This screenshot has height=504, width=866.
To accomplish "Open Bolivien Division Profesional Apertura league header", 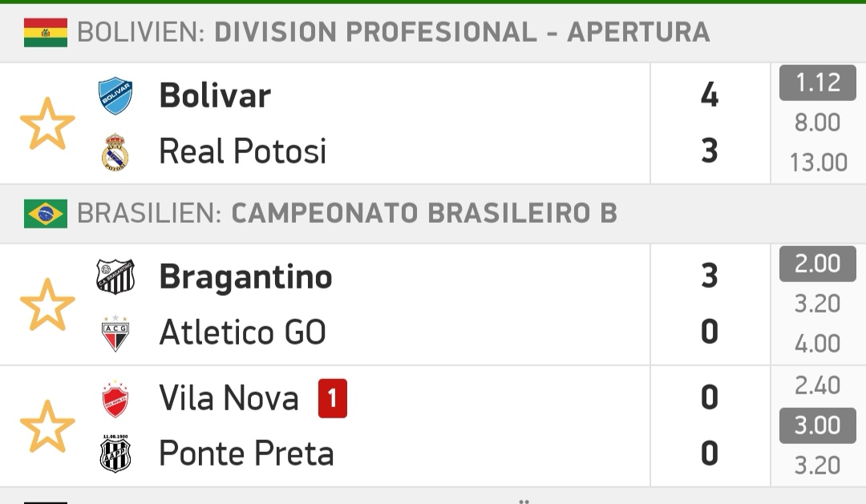I will pyautogui.click(x=433, y=32).
